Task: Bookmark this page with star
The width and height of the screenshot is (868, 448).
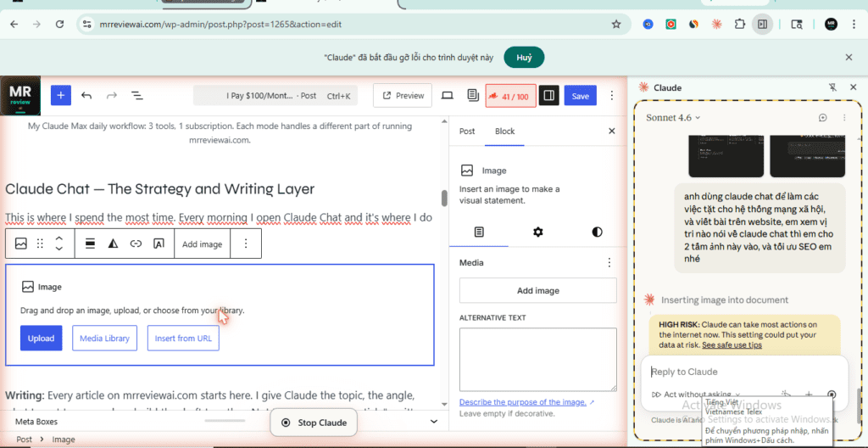Action: point(616,24)
